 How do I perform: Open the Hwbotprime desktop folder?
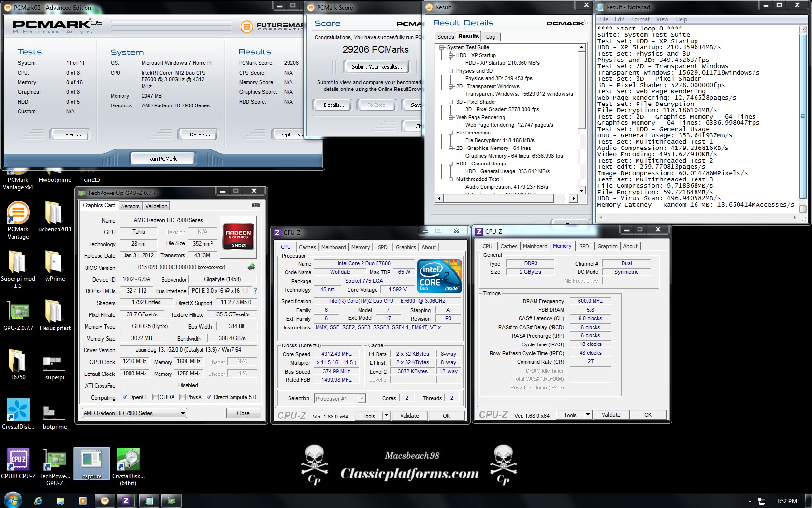[55, 177]
